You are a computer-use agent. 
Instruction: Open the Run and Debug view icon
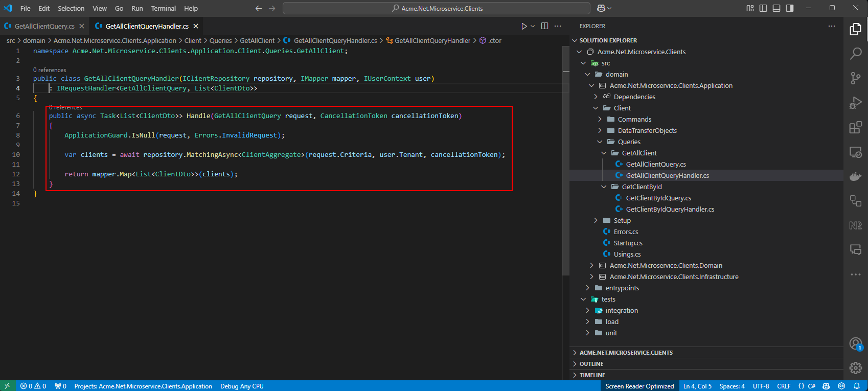[x=855, y=103]
